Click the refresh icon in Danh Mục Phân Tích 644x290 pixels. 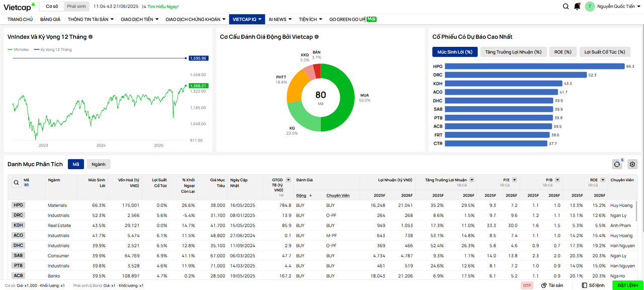(x=617, y=164)
